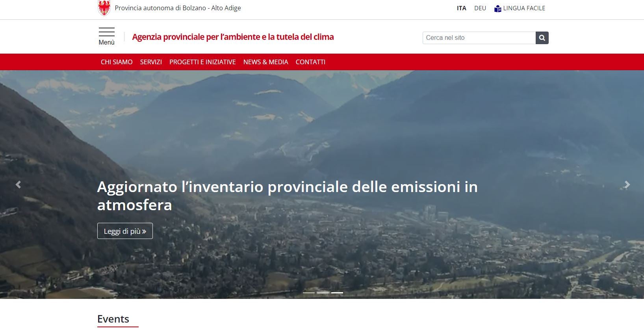The width and height of the screenshot is (644, 334).
Task: Go to the previous carousel slide
Action: click(18, 185)
